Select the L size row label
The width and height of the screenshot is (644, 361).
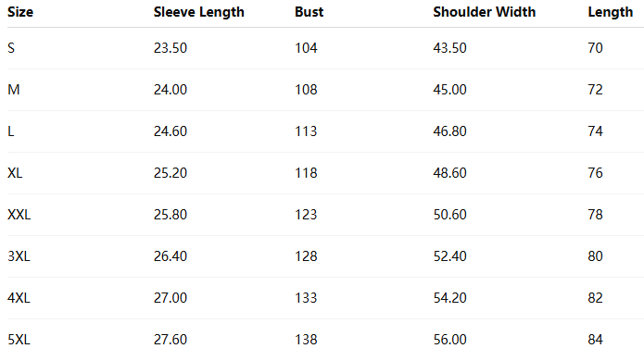coord(11,131)
